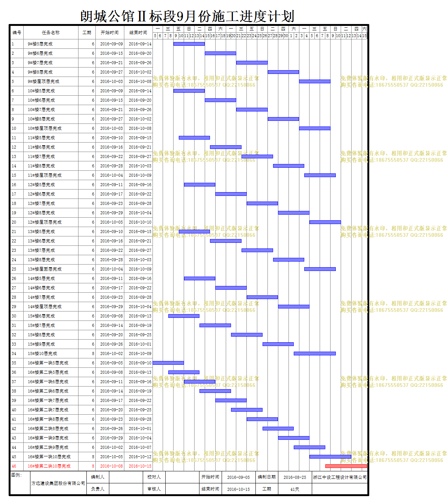Click footer start date value 2016-09-05
The height and width of the screenshot is (504, 447).
click(x=239, y=477)
